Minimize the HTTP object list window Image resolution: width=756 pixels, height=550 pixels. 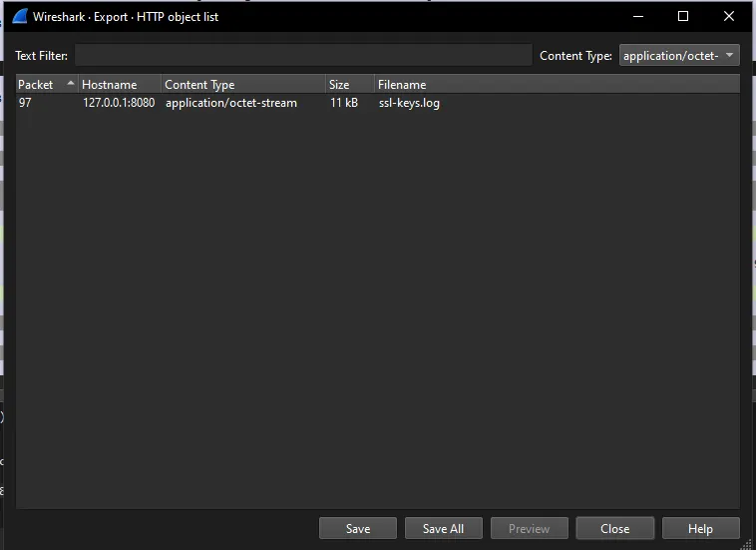coord(638,16)
